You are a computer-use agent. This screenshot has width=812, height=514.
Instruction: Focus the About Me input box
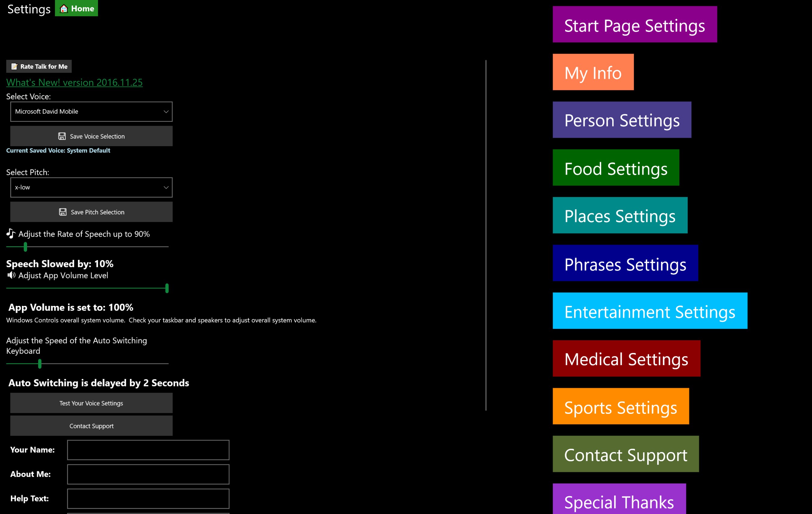click(x=148, y=474)
